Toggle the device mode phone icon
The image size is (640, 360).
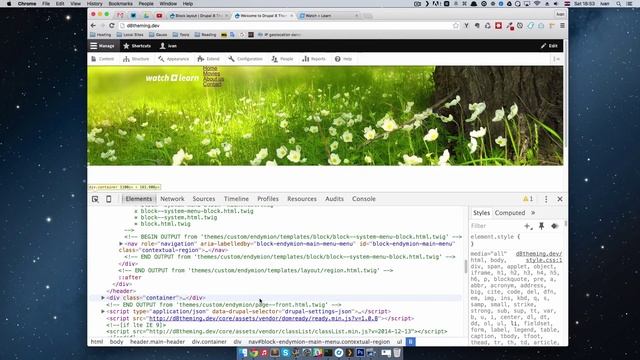coord(109,199)
